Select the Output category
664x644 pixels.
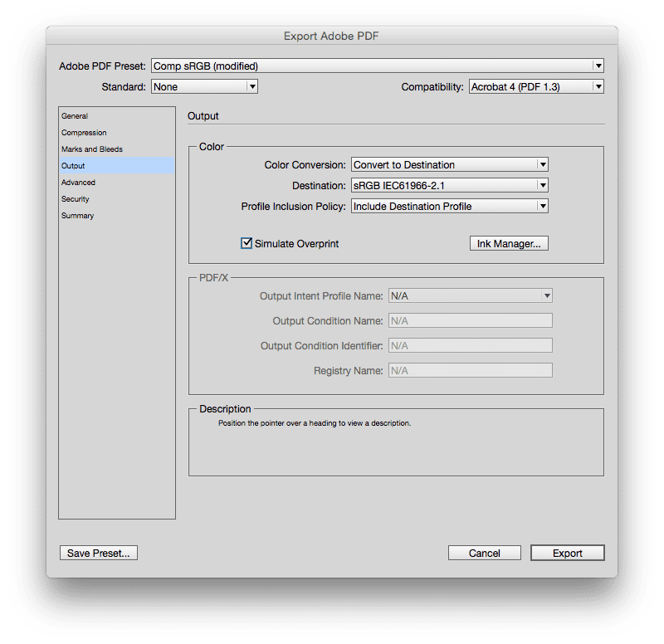pyautogui.click(x=117, y=165)
